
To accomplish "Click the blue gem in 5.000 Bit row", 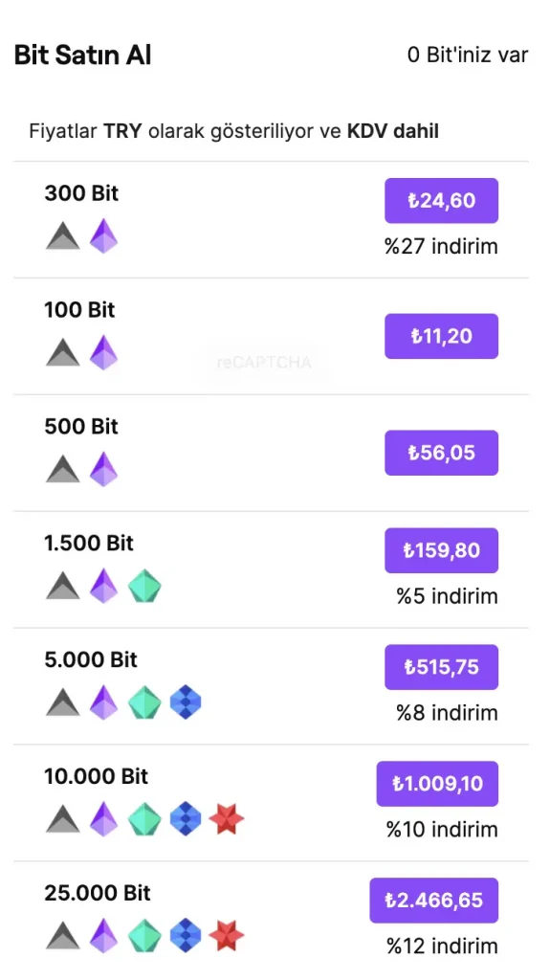I will 185,702.
